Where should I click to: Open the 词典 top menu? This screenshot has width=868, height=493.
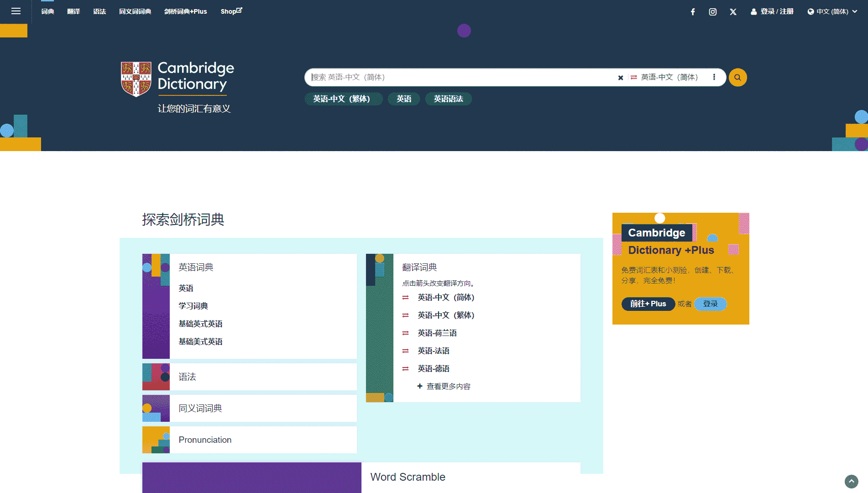47,11
